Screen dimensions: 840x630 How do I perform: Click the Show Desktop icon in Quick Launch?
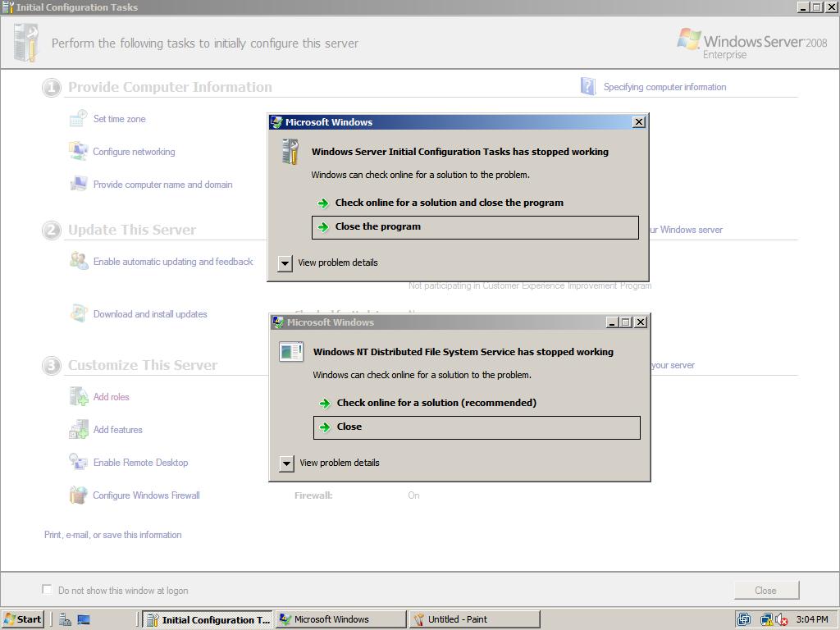pos(84,620)
